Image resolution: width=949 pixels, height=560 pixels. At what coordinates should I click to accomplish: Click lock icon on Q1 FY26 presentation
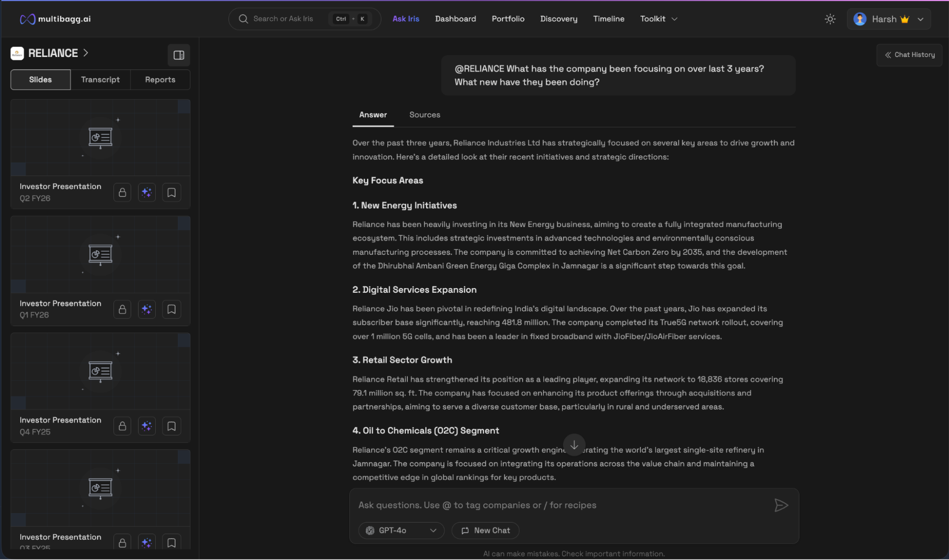[122, 309]
